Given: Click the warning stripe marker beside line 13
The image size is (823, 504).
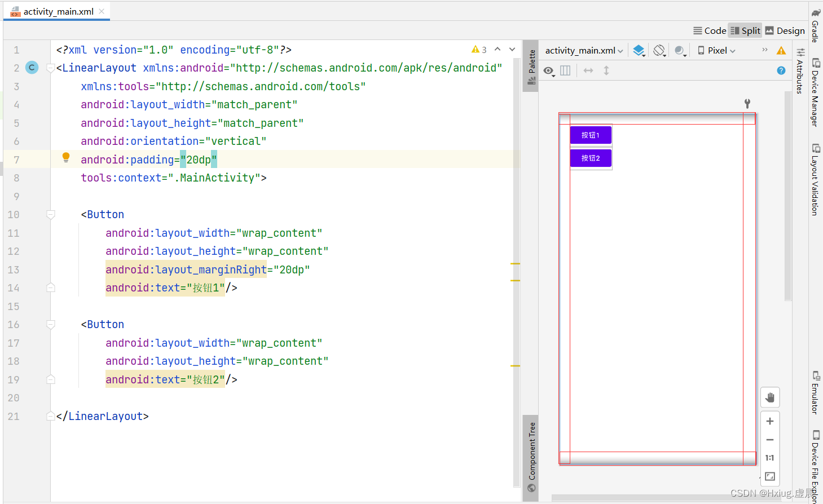Looking at the screenshot, I should 515,263.
